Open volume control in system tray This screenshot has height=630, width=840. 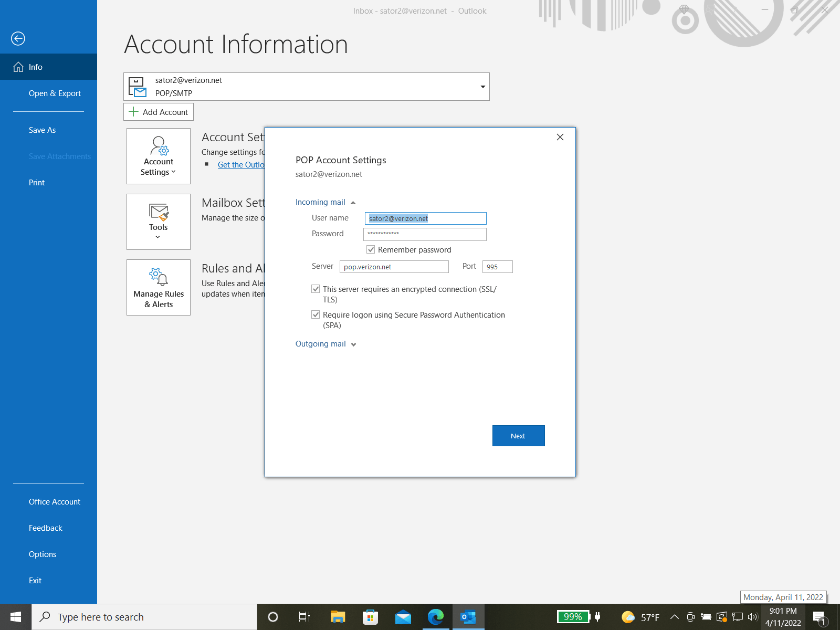click(x=753, y=617)
